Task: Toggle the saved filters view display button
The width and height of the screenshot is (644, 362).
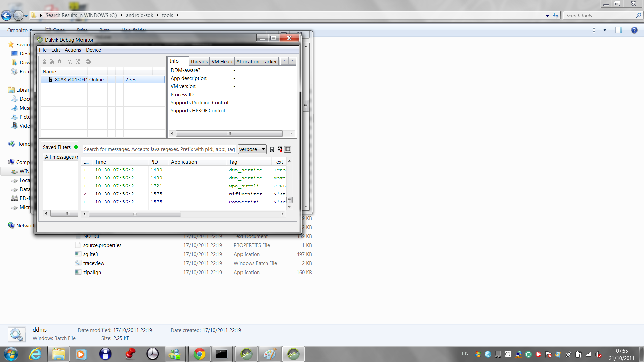Action: tap(288, 149)
